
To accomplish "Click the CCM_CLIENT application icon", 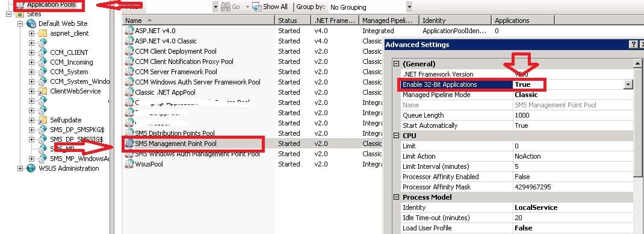I will point(42,52).
